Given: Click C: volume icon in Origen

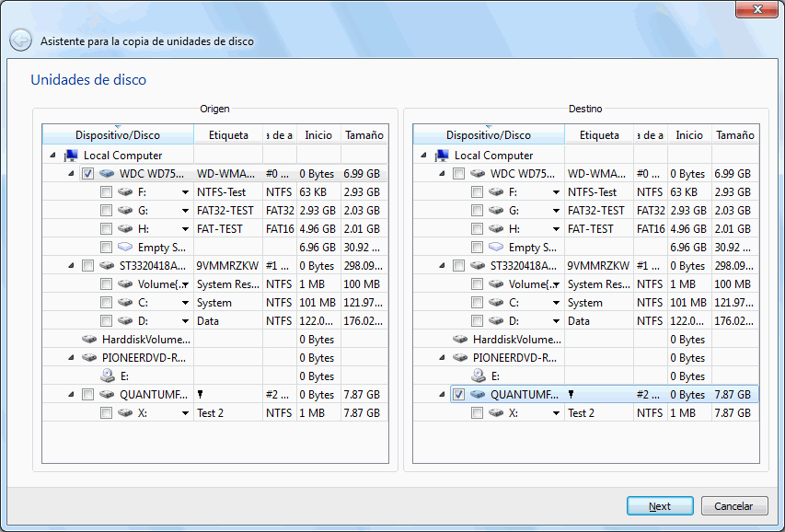Looking at the screenshot, I should pos(125,303).
